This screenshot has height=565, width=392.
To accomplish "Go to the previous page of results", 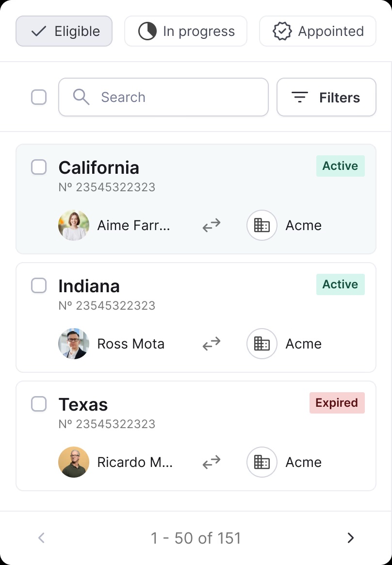I will click(42, 538).
